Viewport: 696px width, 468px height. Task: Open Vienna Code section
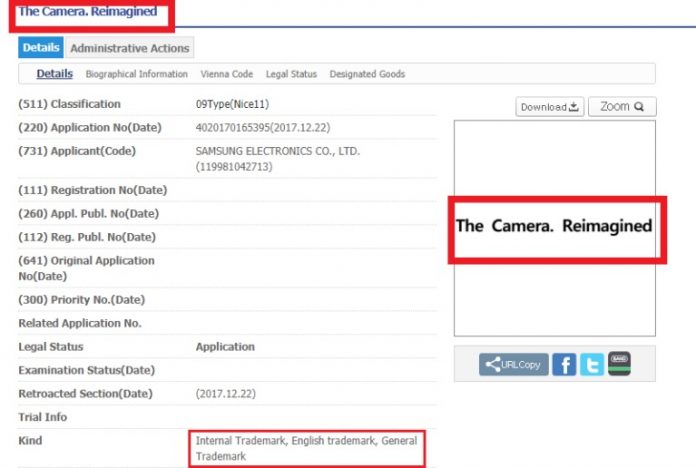click(x=226, y=74)
